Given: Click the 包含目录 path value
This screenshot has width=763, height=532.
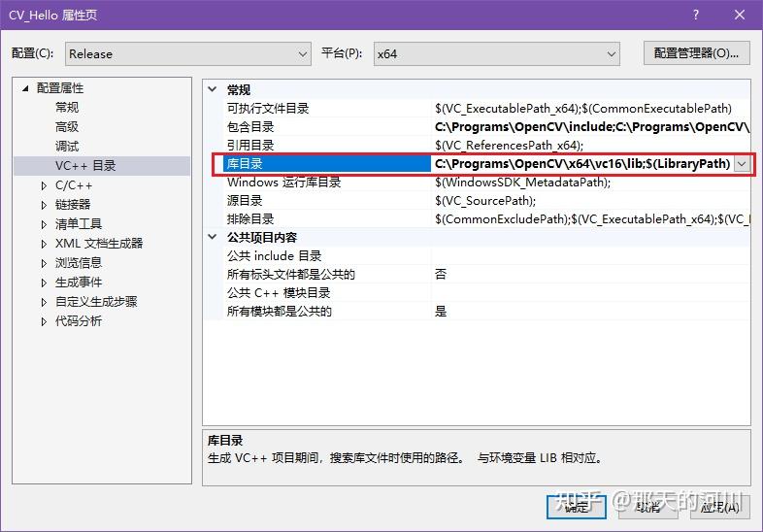Looking at the screenshot, I should click(x=592, y=126).
